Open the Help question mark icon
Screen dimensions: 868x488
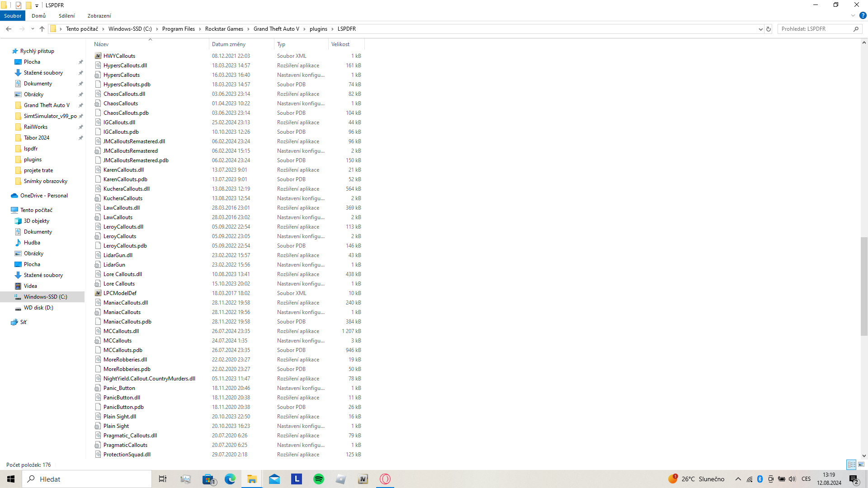pyautogui.click(x=863, y=15)
